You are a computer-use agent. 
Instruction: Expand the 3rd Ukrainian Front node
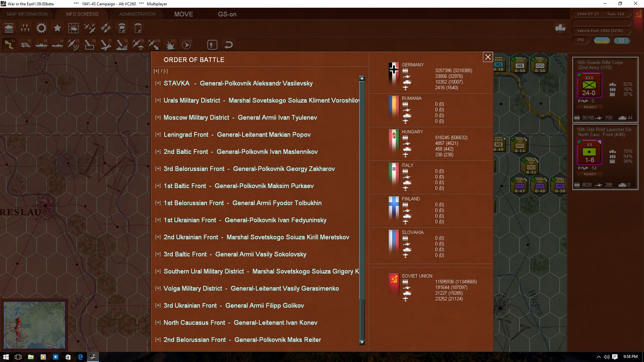(x=158, y=305)
